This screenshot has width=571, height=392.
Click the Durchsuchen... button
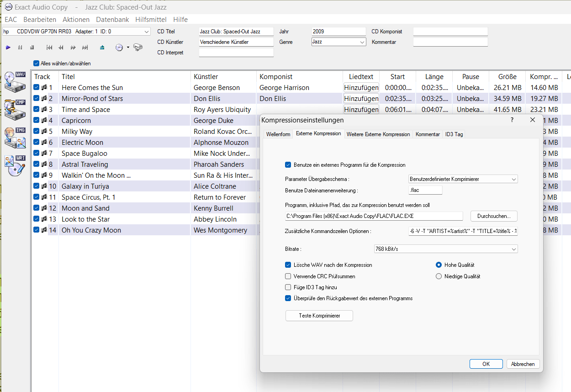tap(494, 216)
